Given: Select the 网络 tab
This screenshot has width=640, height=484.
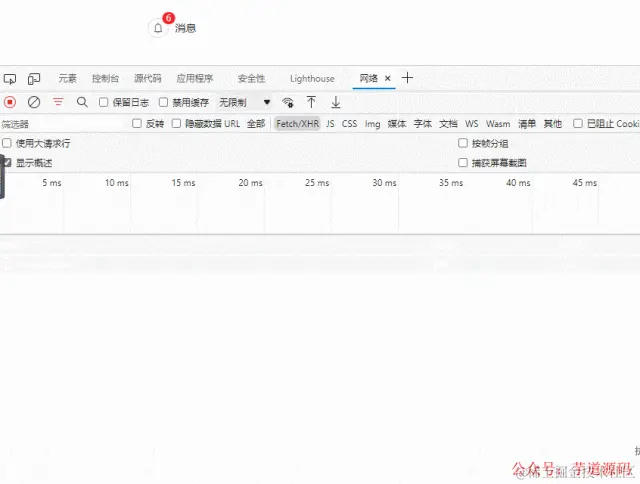Looking at the screenshot, I should [368, 78].
